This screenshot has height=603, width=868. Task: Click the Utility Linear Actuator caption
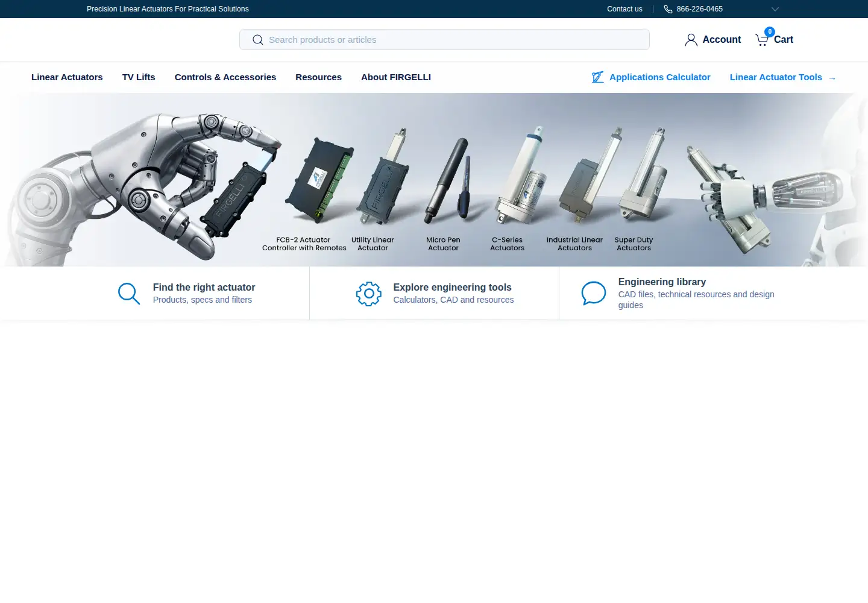[x=373, y=244]
